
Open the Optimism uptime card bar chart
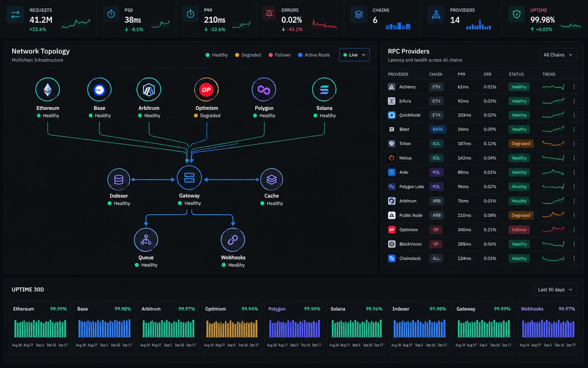coord(232,329)
